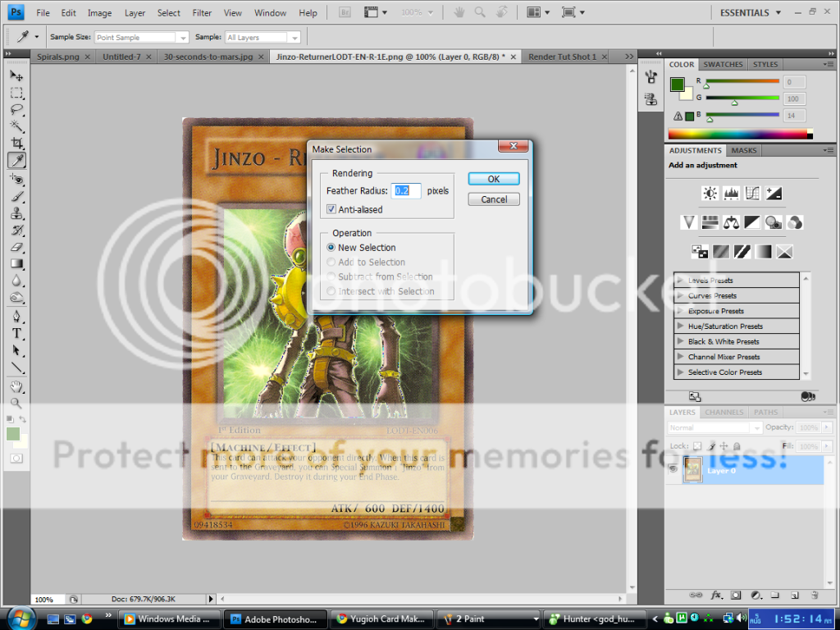Image resolution: width=840 pixels, height=630 pixels.
Task: Add a Brightness/Contrast adjustment
Action: tap(710, 193)
